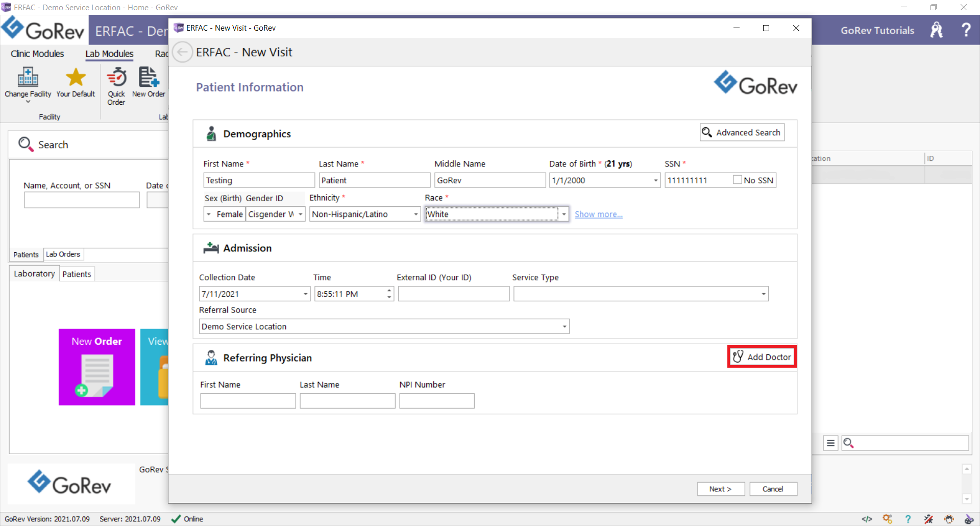The height and width of the screenshot is (526, 980).
Task: Open the Date of Birth dropdown
Action: tap(655, 180)
